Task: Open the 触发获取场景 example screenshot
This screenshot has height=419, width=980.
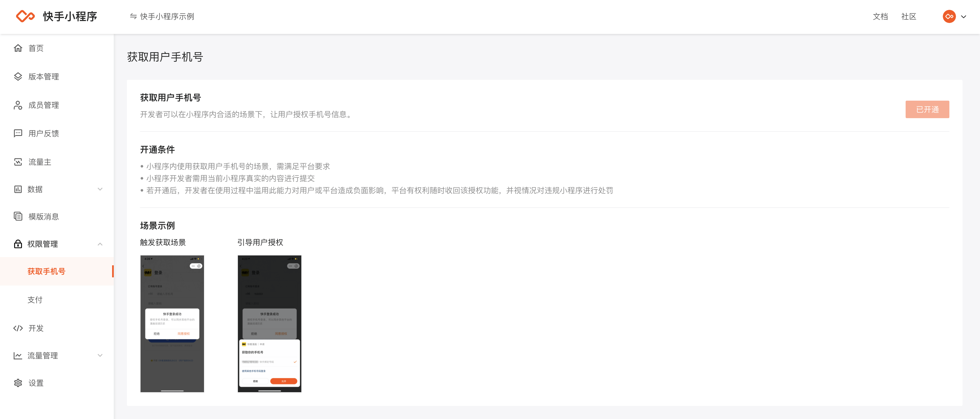Action: click(172, 324)
